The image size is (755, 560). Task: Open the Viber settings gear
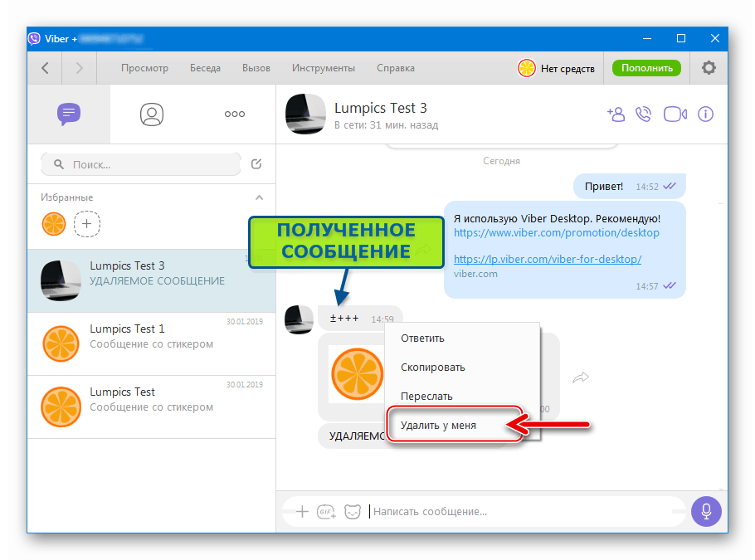click(709, 68)
